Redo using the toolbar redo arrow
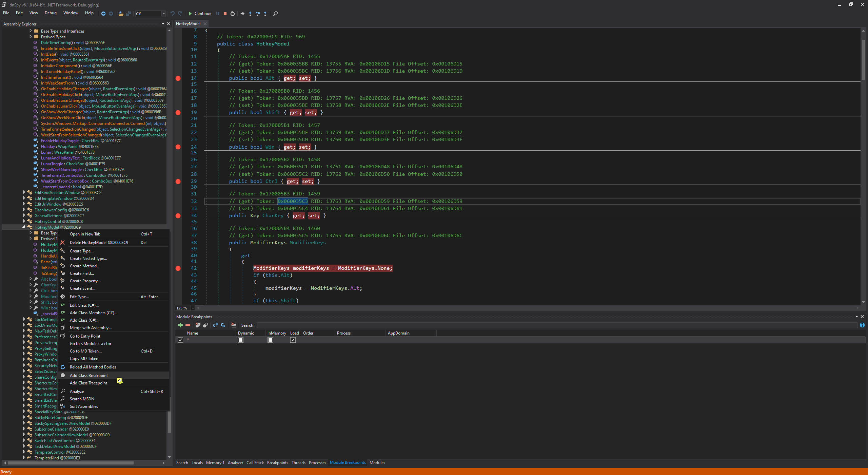The height and width of the screenshot is (475, 868). pos(180,14)
